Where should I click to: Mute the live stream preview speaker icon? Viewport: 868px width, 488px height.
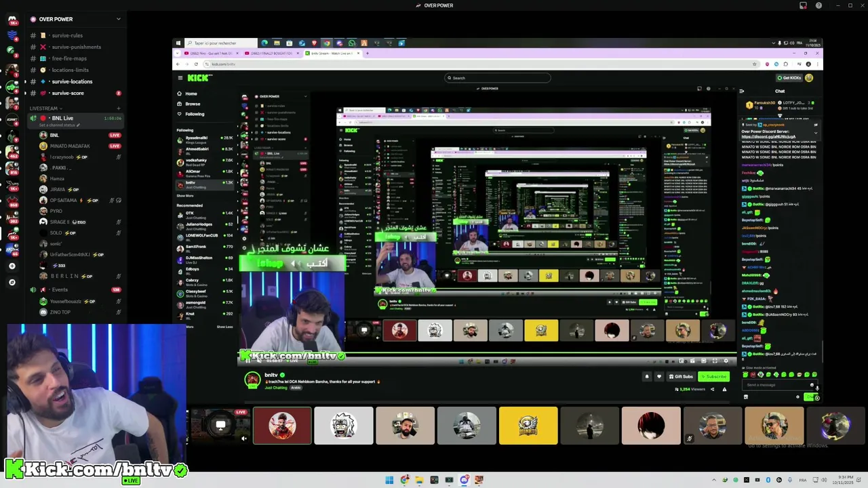244,439
